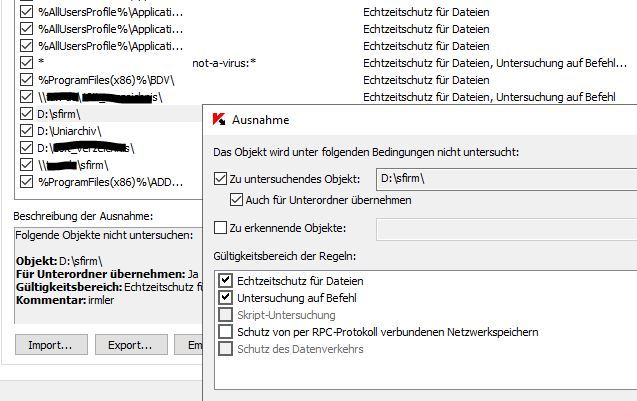Enable the 'Zu erkennende Objekte' checkbox
This screenshot has width=637, height=401.
click(221, 229)
